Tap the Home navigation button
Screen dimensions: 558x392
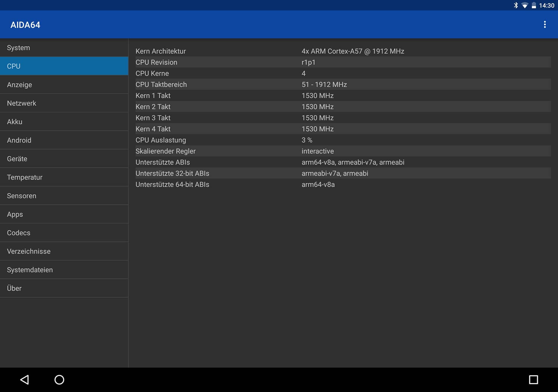coord(59,380)
